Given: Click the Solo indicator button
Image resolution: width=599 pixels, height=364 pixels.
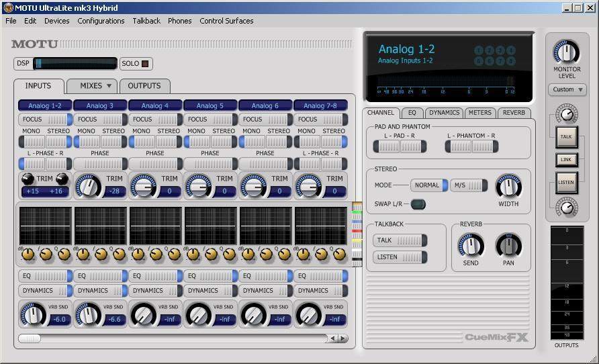Looking at the screenshot, I should click(144, 64).
